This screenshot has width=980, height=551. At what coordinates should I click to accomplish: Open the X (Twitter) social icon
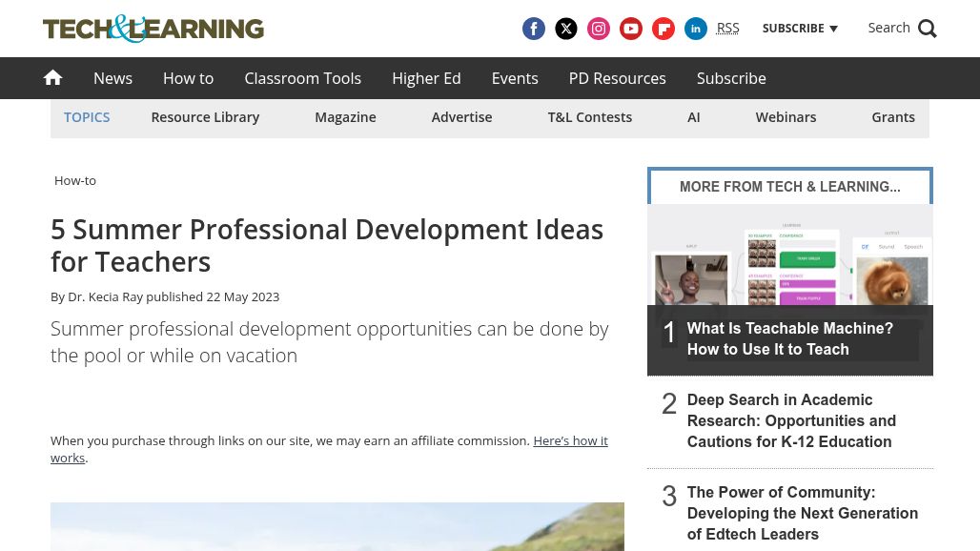[x=565, y=29]
